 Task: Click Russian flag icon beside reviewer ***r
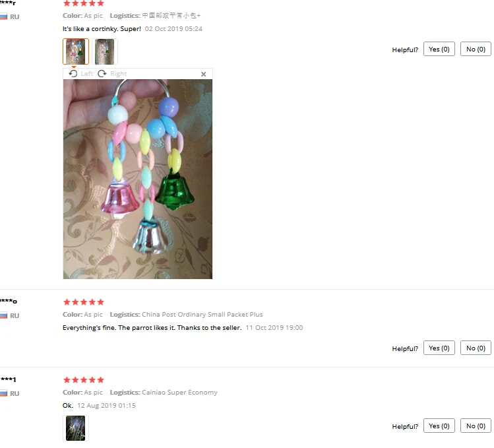click(3, 16)
